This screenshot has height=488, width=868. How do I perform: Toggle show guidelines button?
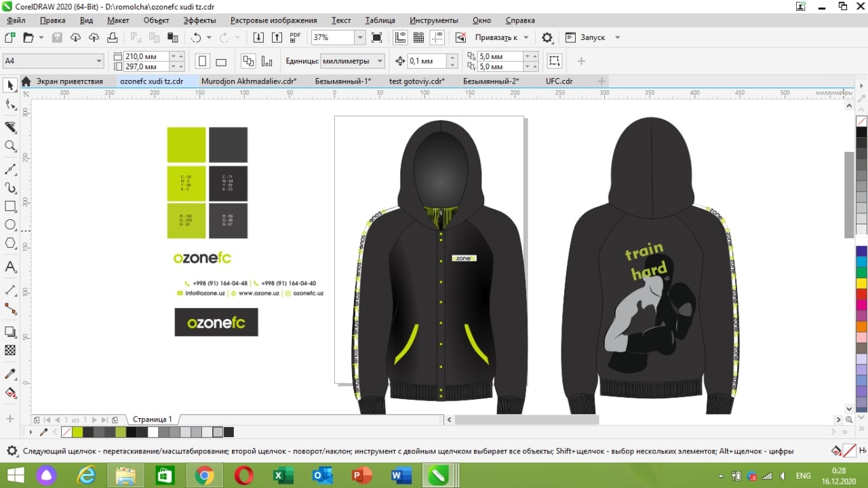tap(437, 37)
